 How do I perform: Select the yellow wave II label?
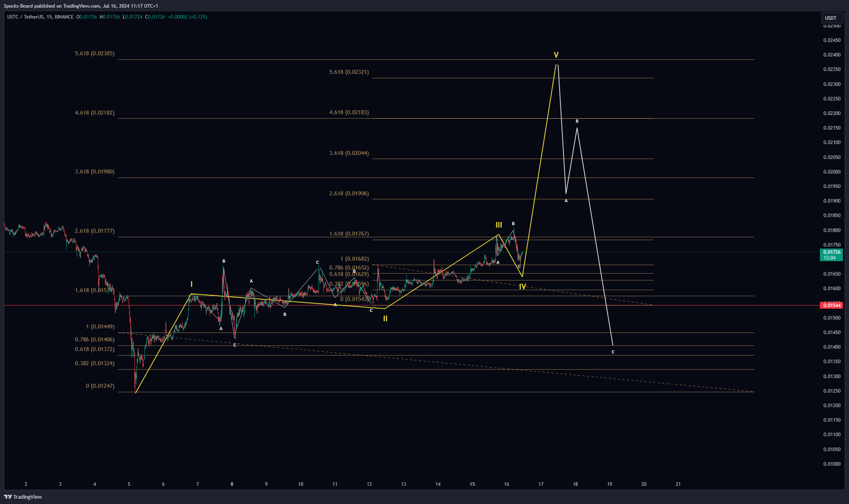coord(385,318)
